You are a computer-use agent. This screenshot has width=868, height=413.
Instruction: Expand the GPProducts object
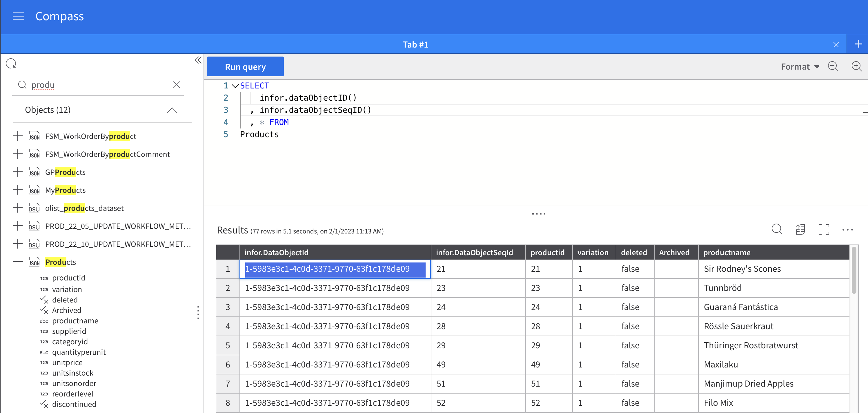[x=17, y=172]
